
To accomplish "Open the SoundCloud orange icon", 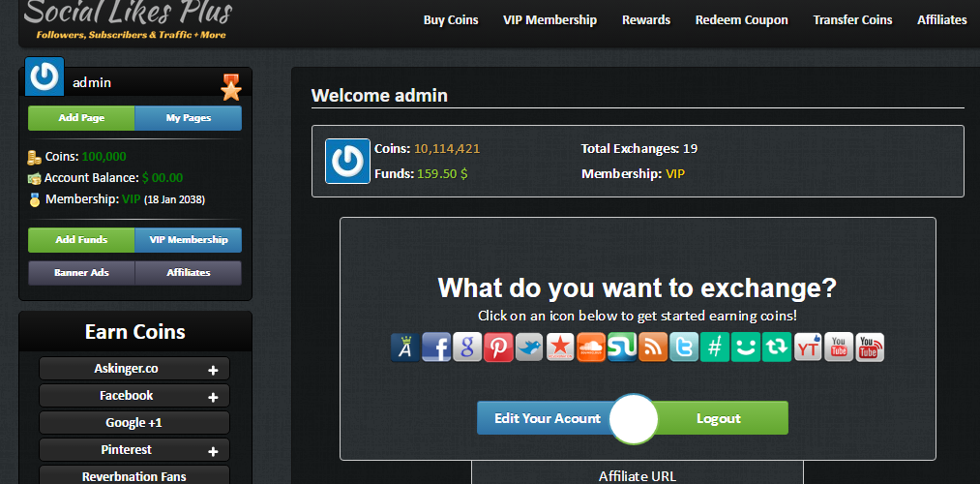I will pyautogui.click(x=591, y=348).
